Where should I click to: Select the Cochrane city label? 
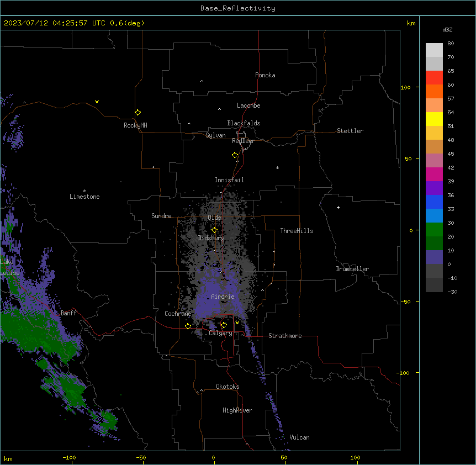coord(178,314)
